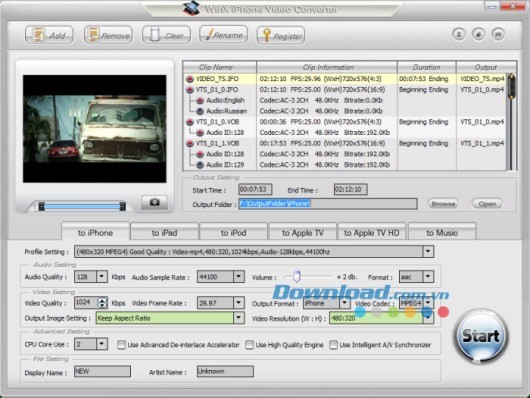
Task: Click the Browse output folder button
Action: coord(443,204)
